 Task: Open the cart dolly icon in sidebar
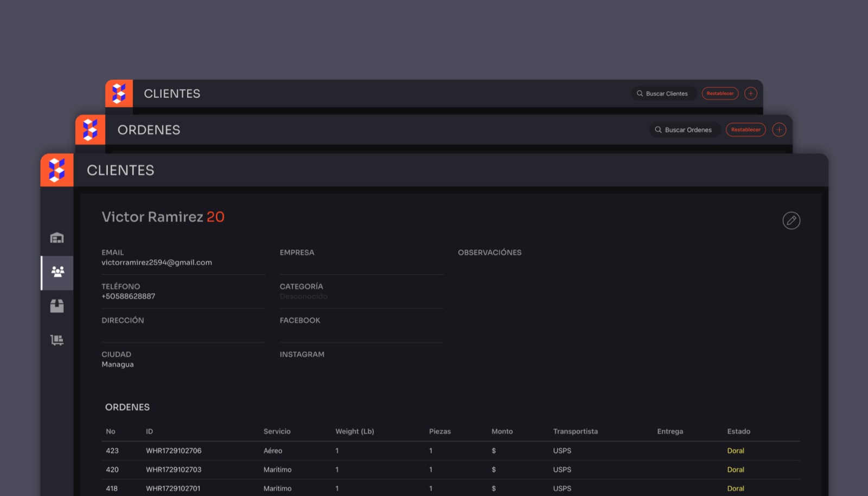click(57, 340)
